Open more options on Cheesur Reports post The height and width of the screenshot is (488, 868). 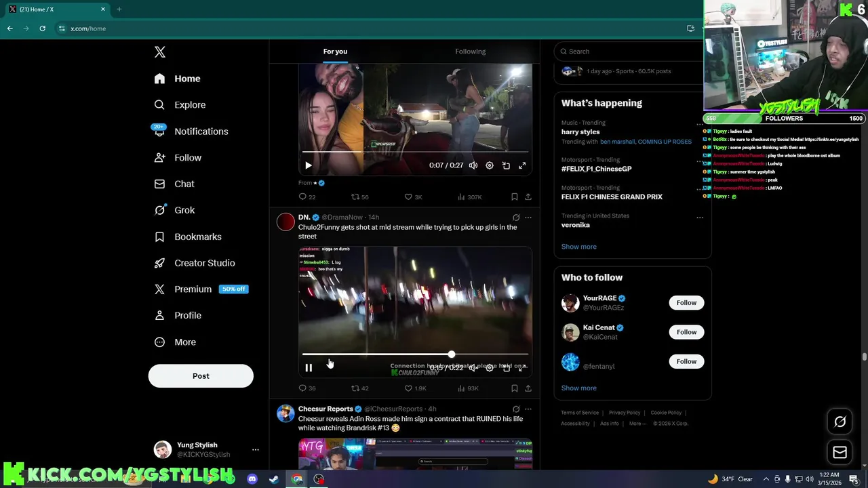pyautogui.click(x=528, y=409)
